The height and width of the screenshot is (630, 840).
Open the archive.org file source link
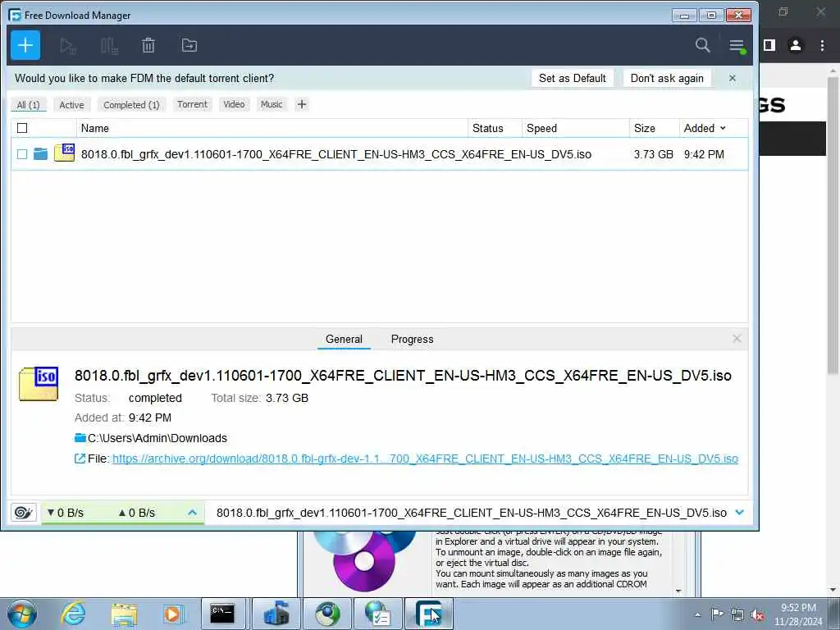tap(426, 459)
